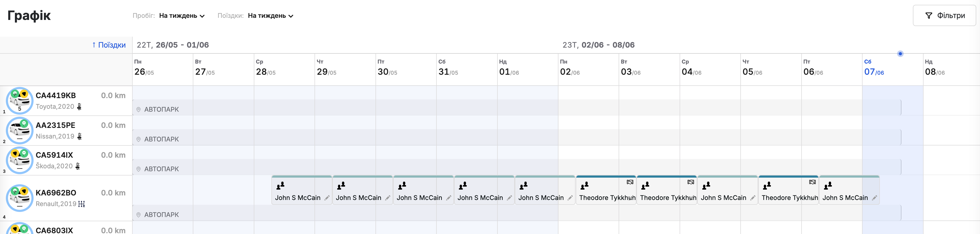Click the car avatar for CA4419KB
This screenshot has width=980, height=234.
pyautogui.click(x=20, y=101)
